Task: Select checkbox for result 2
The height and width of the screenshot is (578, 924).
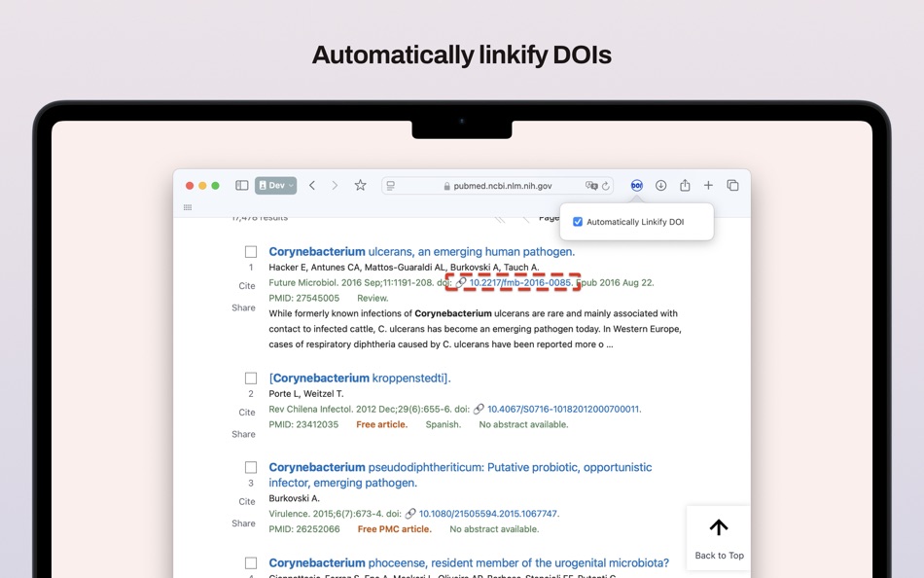Action: tap(251, 379)
